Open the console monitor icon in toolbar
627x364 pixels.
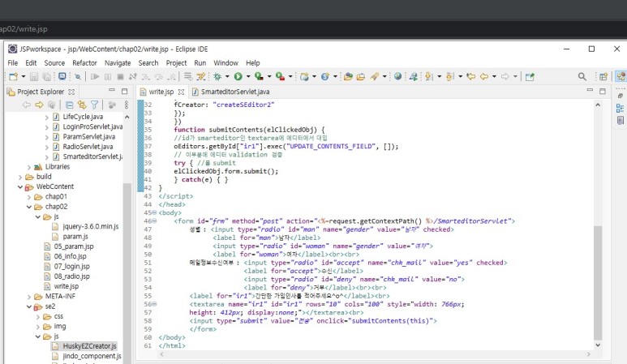coord(62,76)
